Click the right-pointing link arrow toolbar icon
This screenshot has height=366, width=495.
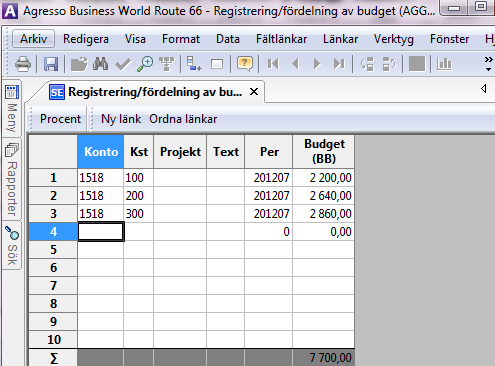(x=389, y=64)
